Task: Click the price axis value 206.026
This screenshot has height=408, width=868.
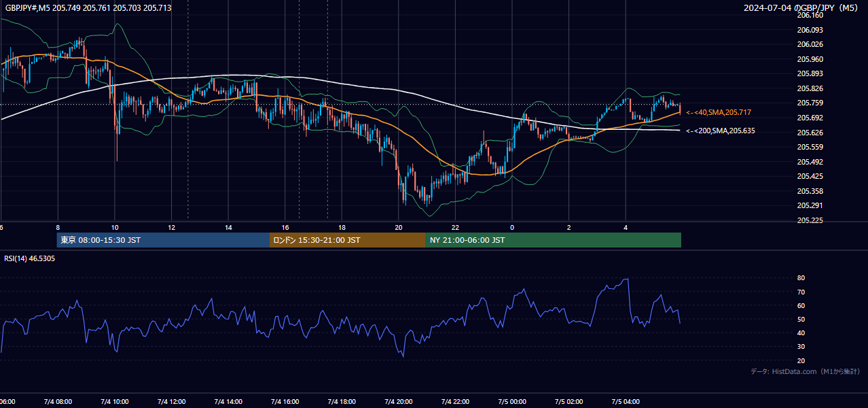Action: [810, 45]
